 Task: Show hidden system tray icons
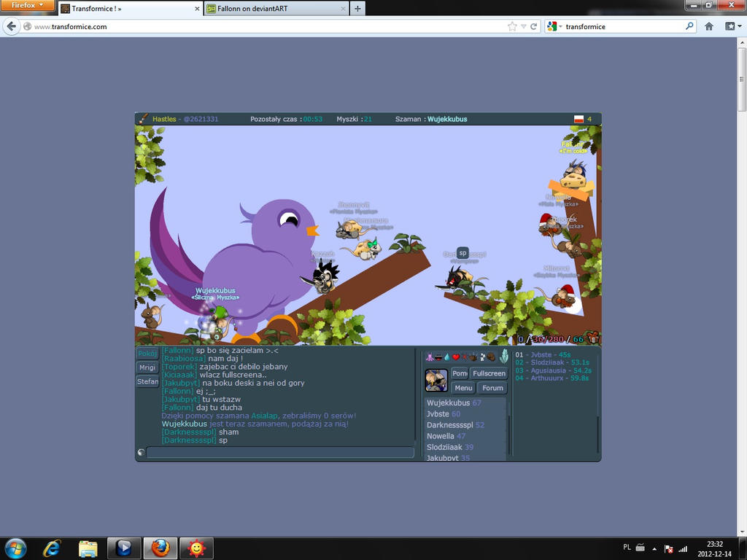click(654, 548)
